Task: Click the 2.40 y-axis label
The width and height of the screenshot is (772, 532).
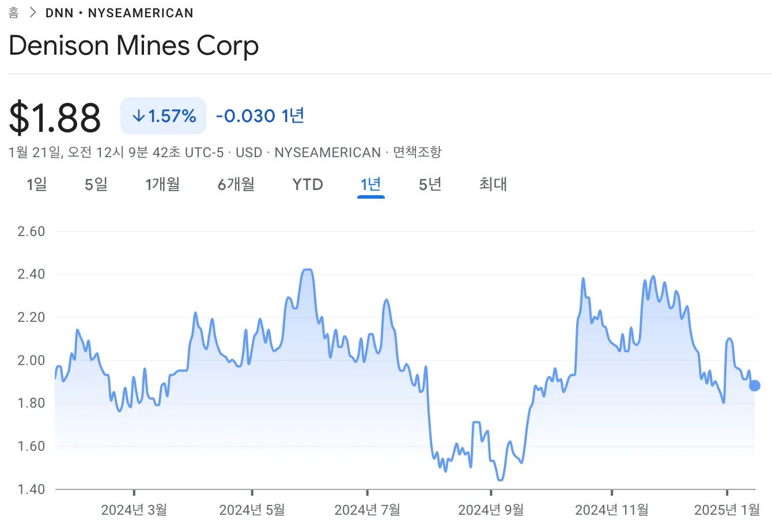Action: (x=31, y=274)
